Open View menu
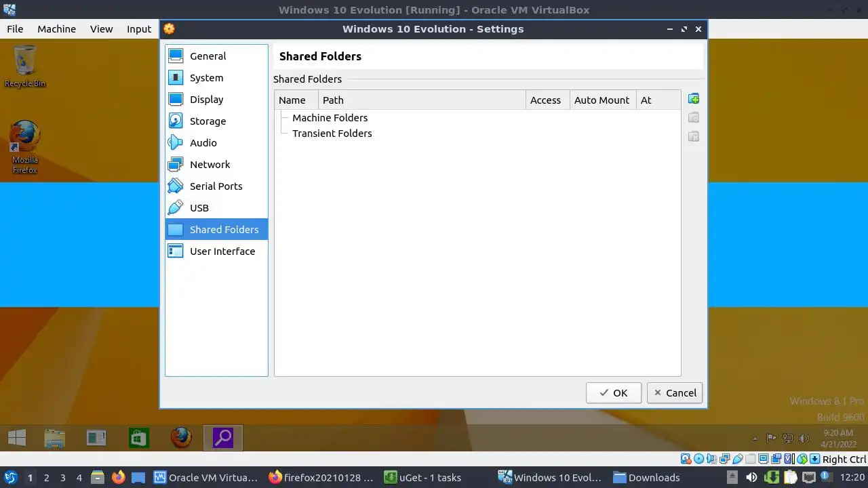The height and width of the screenshot is (488, 868). [x=102, y=29]
